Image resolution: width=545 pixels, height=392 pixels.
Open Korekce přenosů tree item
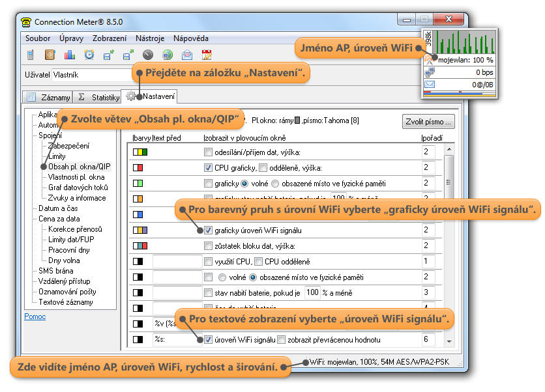(x=75, y=229)
